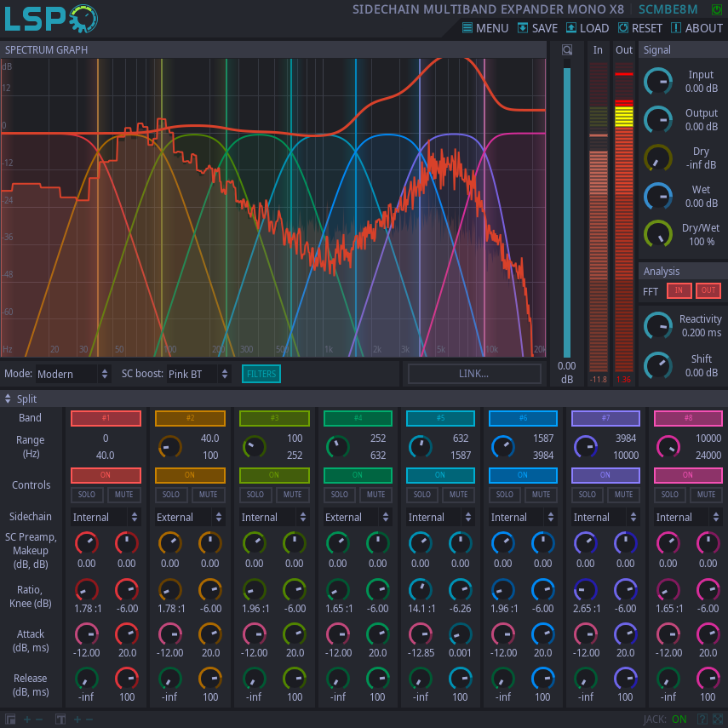Select the band #1 header button
Image resolution: width=728 pixels, height=728 pixels.
point(106,418)
